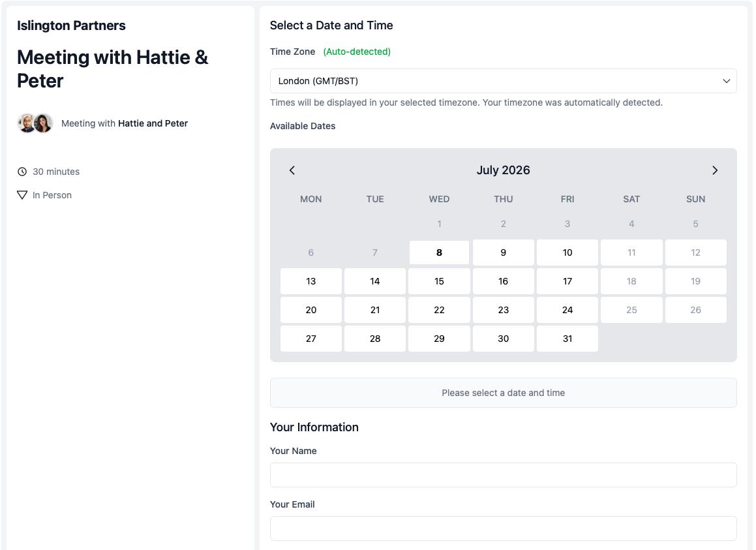The image size is (756, 550).
Task: Click 'Please select a date and time' box
Action: 504,393
